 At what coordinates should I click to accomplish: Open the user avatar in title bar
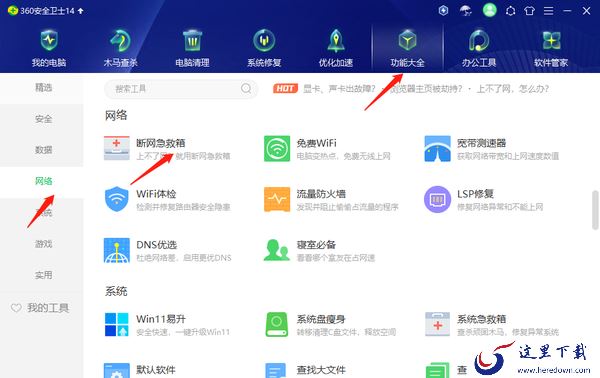[489, 10]
